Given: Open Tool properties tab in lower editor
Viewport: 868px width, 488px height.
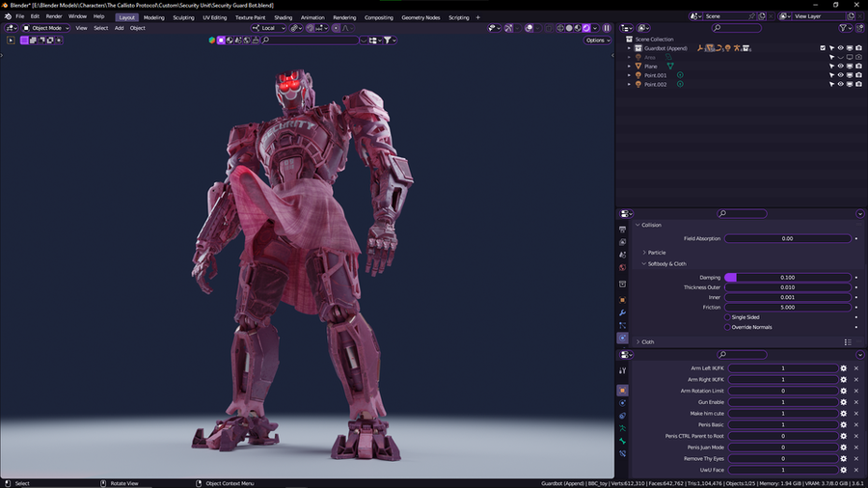Looking at the screenshot, I should [623, 370].
